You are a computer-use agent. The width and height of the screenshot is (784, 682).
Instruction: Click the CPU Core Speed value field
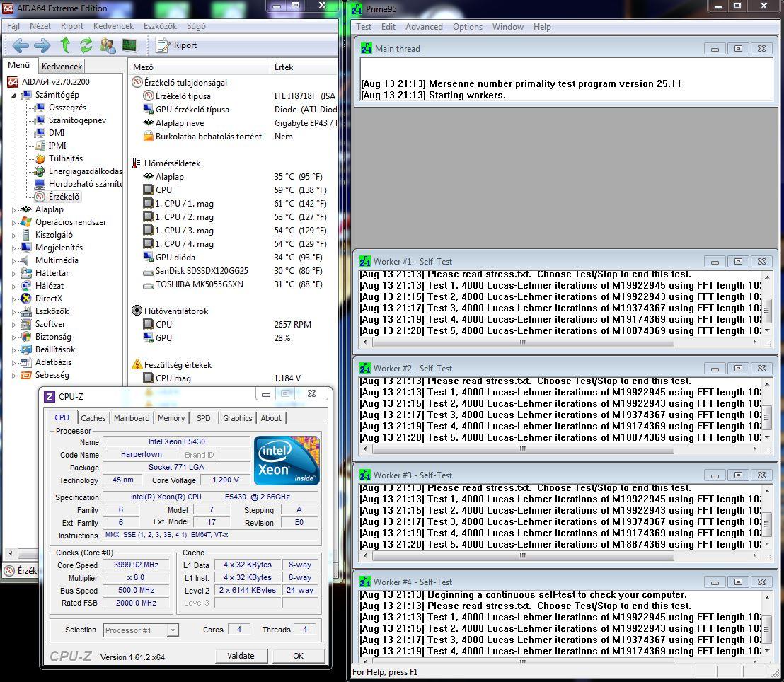coord(136,565)
